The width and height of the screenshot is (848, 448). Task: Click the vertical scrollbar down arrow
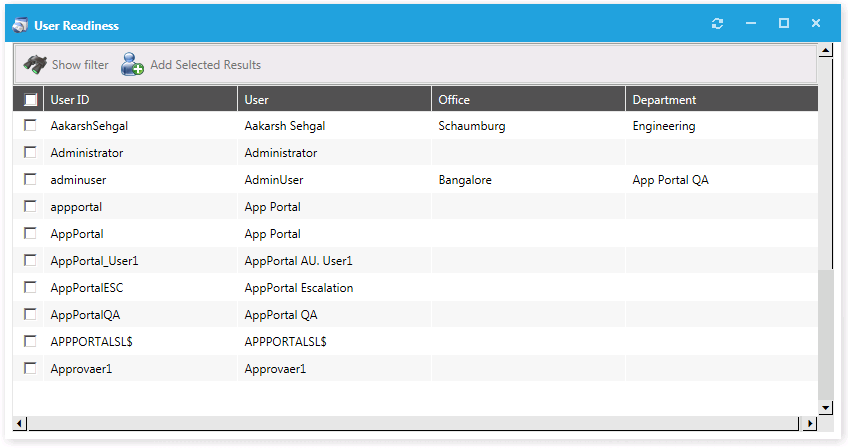coord(825,407)
